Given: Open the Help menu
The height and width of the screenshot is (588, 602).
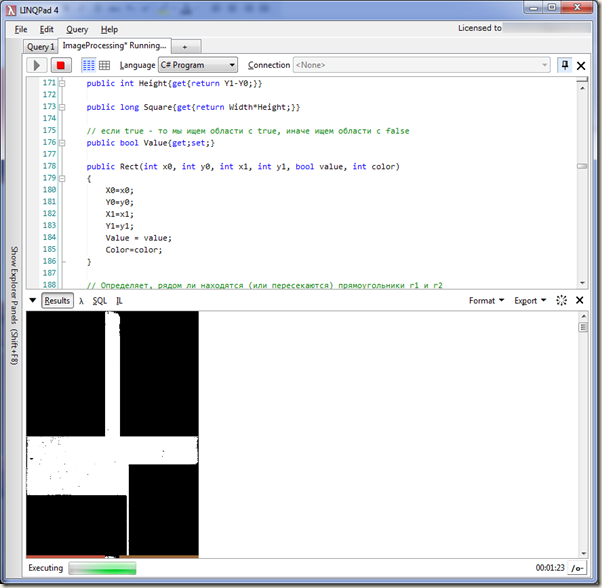Looking at the screenshot, I should (109, 30).
